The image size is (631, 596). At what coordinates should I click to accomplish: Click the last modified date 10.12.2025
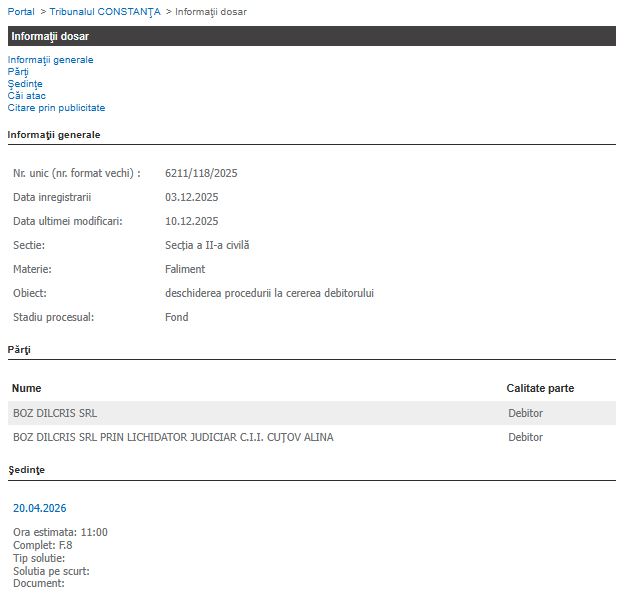click(x=191, y=221)
